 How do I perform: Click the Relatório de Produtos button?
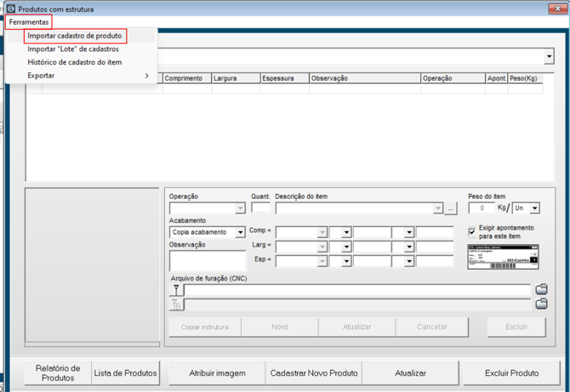58,372
